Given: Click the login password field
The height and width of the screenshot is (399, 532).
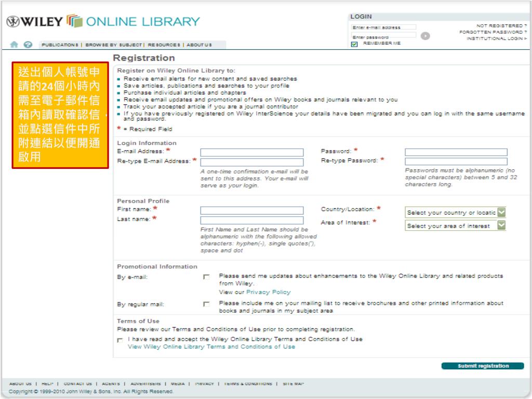Looking at the screenshot, I should click(383, 35).
